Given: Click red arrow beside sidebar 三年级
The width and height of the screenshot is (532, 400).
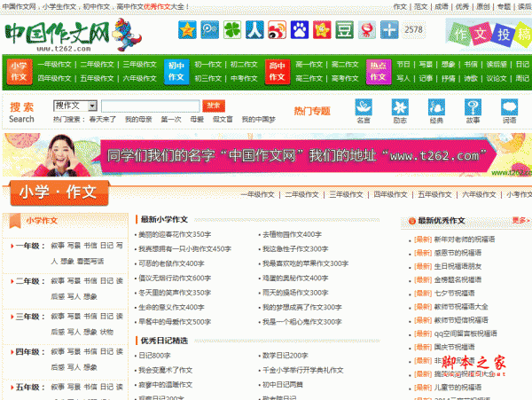Looking at the screenshot, I should [x=12, y=317].
